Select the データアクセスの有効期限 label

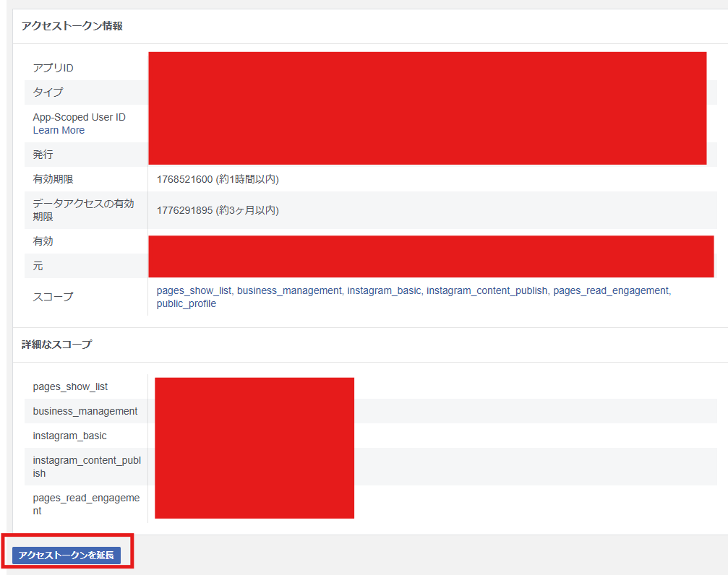pos(83,210)
